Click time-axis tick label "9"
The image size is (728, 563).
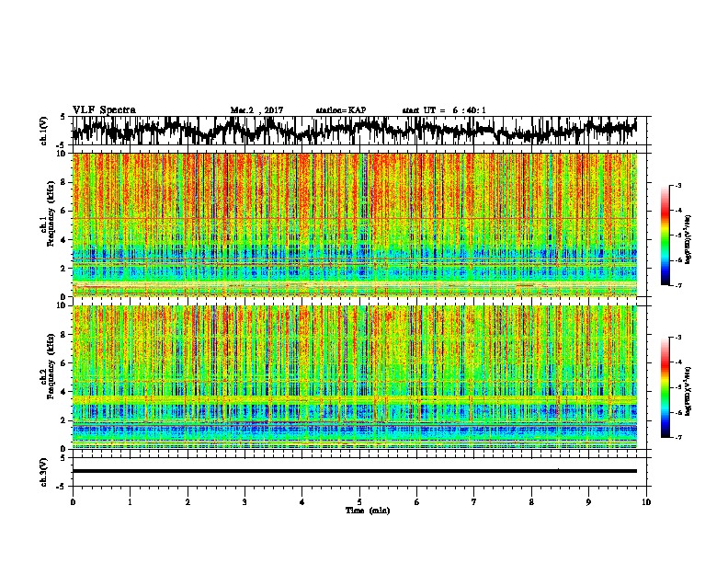(x=588, y=502)
